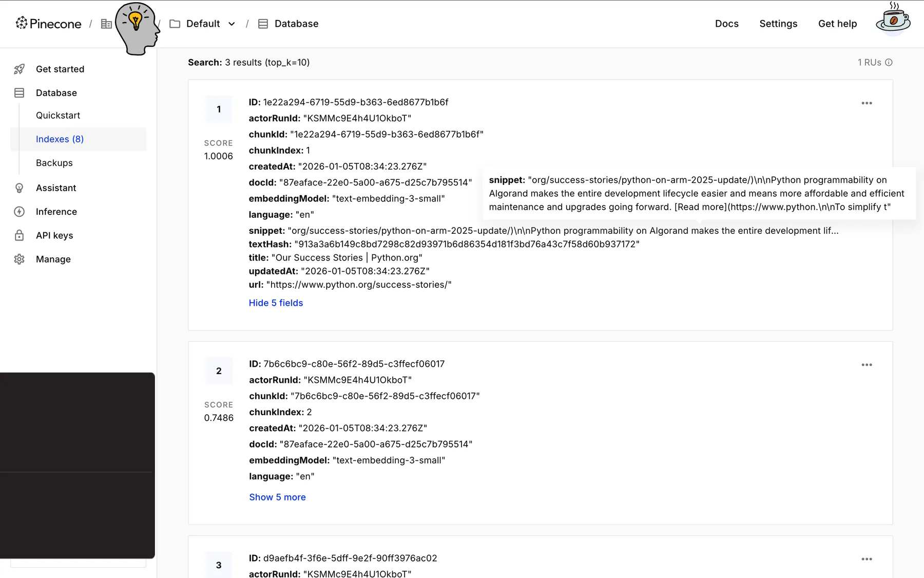Open the coffee cup user avatar
Viewport: 924px width, 578px height.
click(x=893, y=21)
